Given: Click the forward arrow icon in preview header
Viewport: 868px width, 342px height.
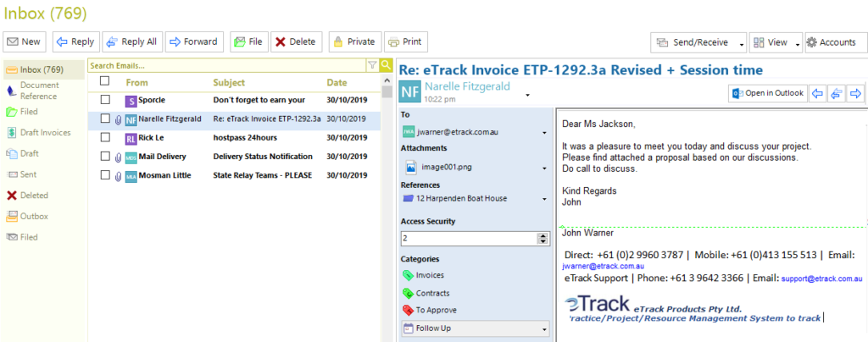Looking at the screenshot, I should click(x=856, y=93).
